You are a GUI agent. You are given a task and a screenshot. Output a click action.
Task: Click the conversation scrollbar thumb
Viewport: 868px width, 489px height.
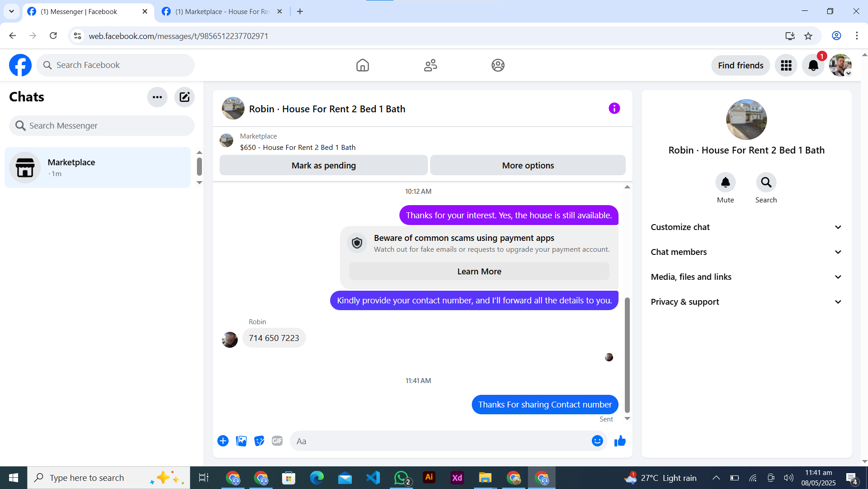coord(627,355)
